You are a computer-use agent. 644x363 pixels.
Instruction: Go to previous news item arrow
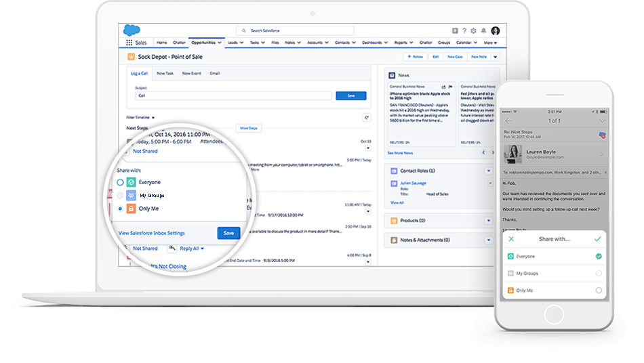click(x=483, y=152)
